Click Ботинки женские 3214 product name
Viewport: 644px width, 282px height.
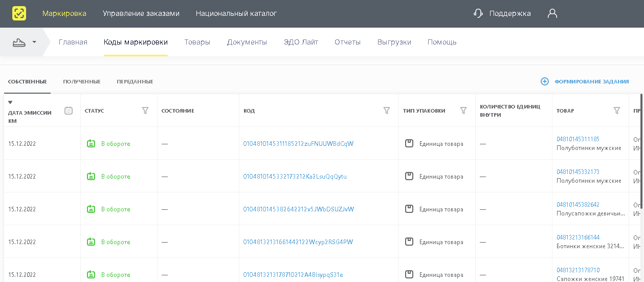(x=591, y=246)
